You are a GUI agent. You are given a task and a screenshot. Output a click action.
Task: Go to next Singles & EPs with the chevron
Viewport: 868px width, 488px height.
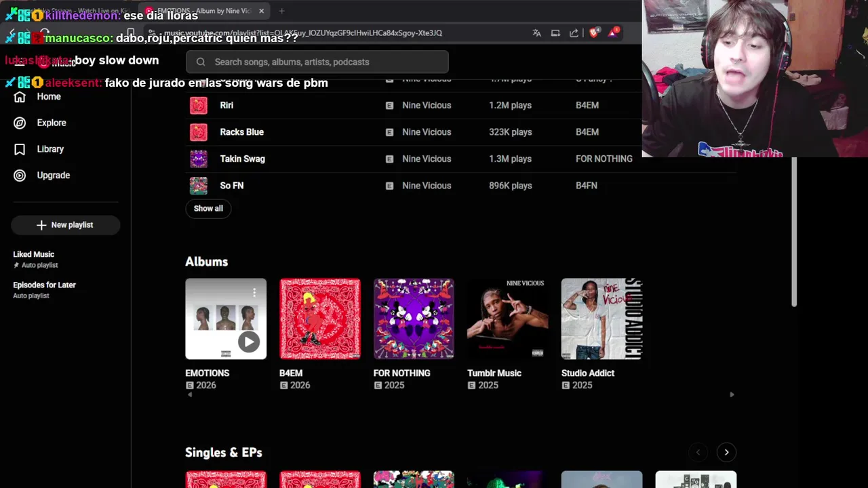click(726, 452)
